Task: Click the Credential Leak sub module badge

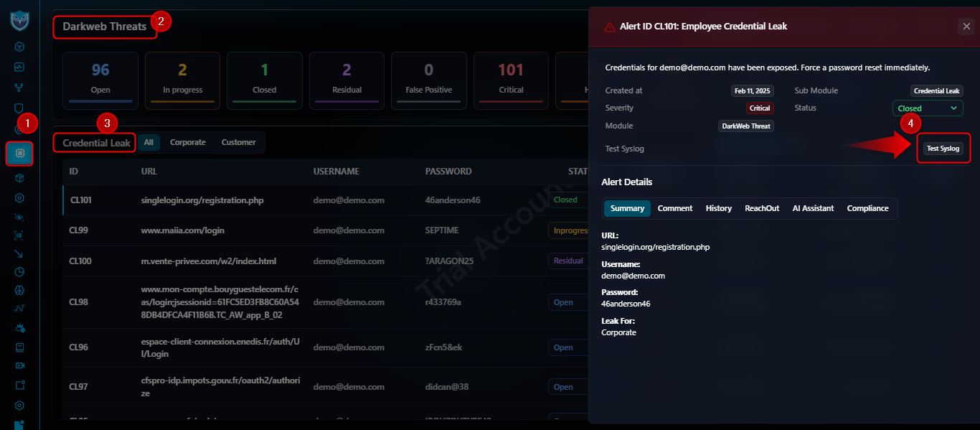Action: coord(936,91)
